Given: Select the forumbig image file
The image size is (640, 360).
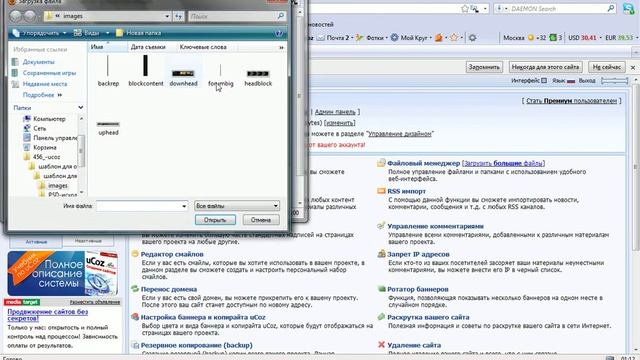Looking at the screenshot, I should tap(221, 76).
